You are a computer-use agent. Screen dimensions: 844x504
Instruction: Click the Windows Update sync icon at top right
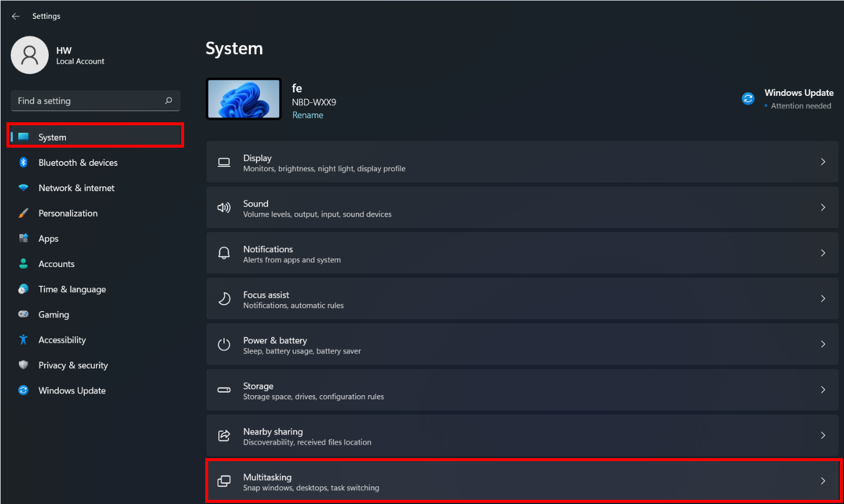748,99
